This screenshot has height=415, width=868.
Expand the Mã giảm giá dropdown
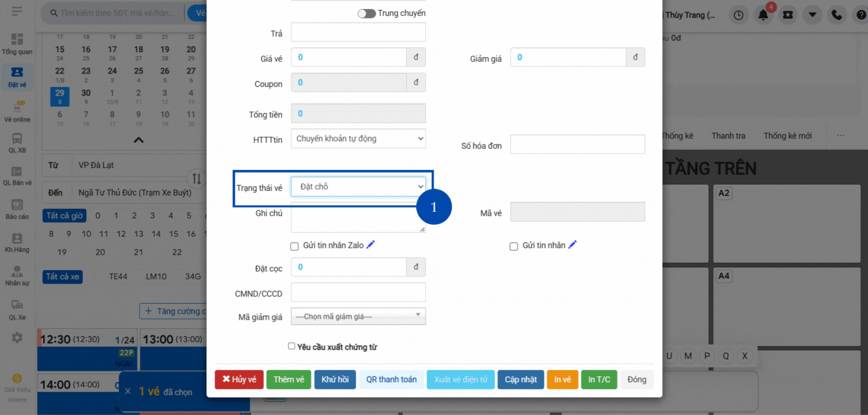coord(358,316)
